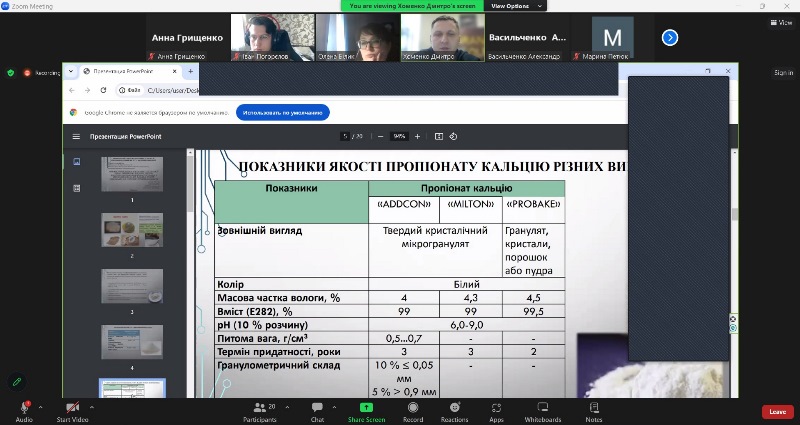This screenshot has height=425, width=800.
Task: Click the Файл site info chip
Action: pos(130,90)
